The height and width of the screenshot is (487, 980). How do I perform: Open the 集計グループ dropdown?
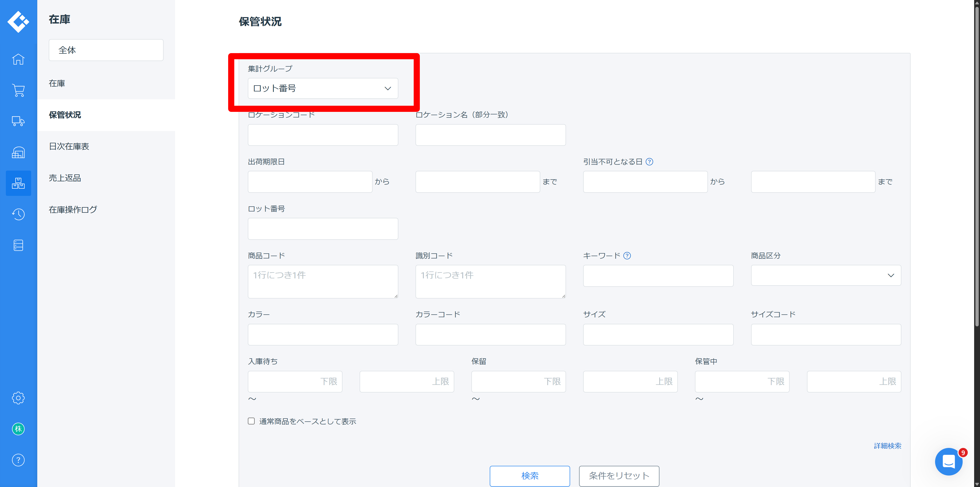323,88
